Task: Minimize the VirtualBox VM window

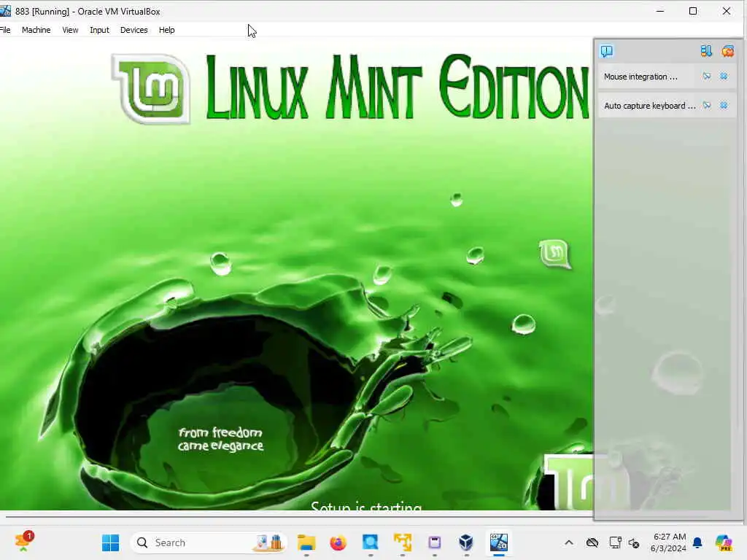Action: point(660,11)
